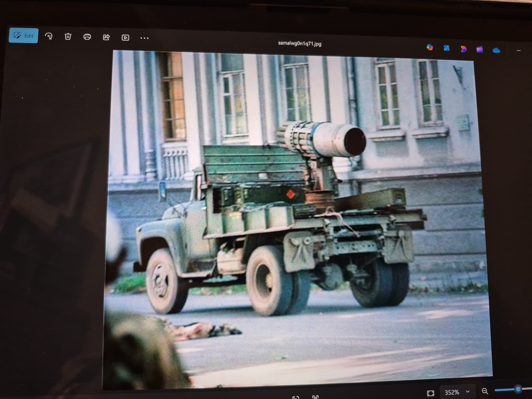532x399 pixels.
Task: Delete the photo using trash icon
Action: click(68, 37)
